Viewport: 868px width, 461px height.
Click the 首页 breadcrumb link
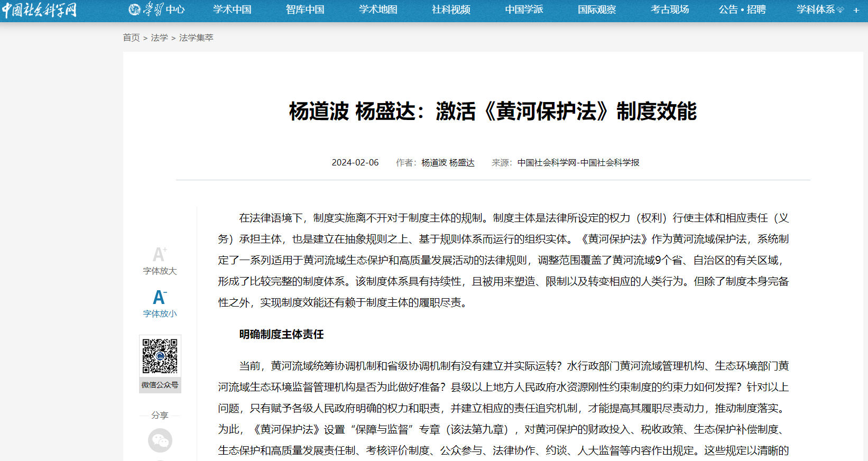point(131,38)
